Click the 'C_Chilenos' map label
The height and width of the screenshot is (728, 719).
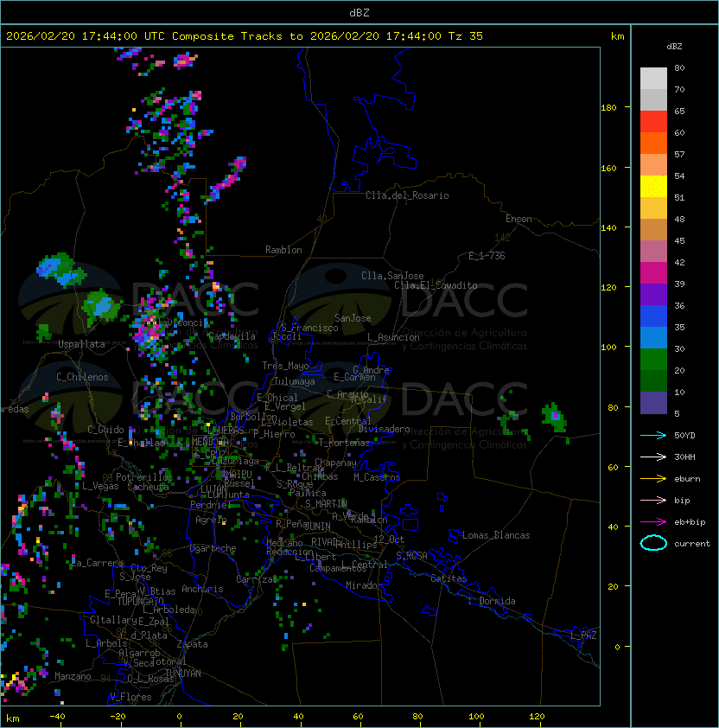(82, 377)
